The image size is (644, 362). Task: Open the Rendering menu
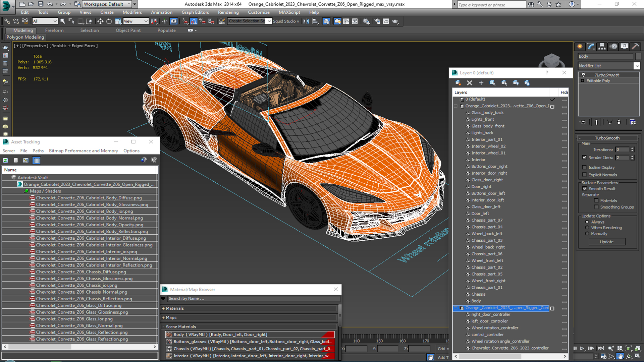click(228, 12)
